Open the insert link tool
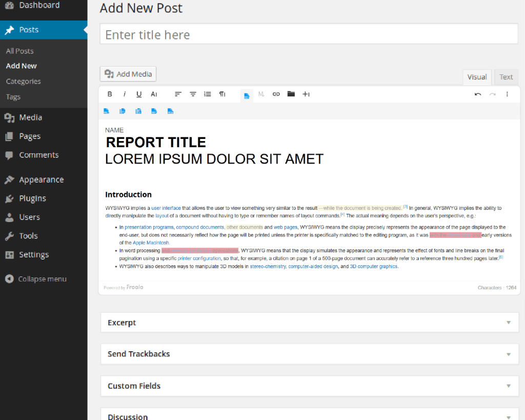Screen dimensions: 525x420 pos(276,94)
